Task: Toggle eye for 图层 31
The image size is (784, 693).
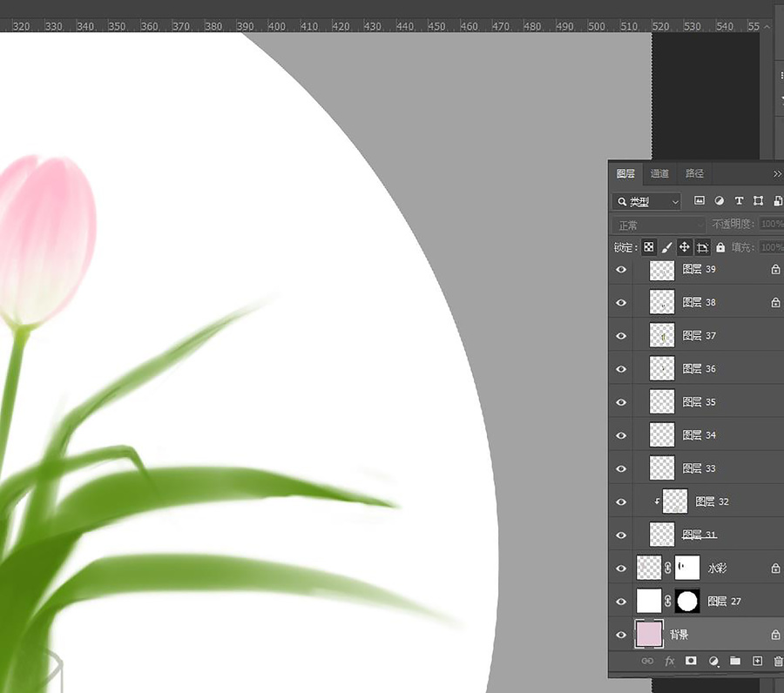Action: point(621,535)
